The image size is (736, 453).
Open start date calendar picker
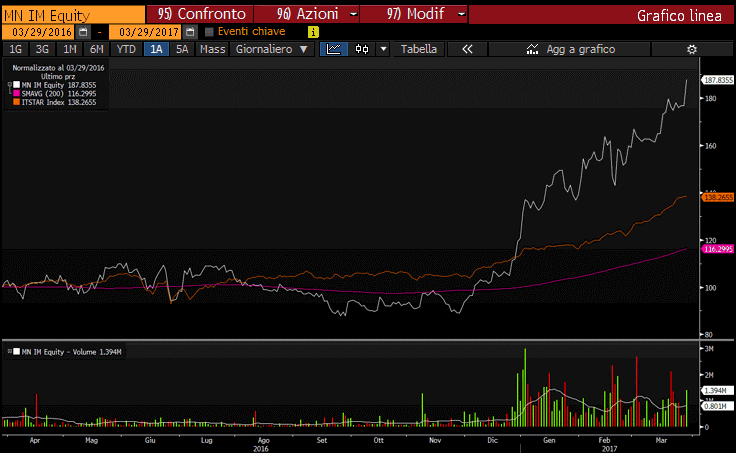coord(82,32)
